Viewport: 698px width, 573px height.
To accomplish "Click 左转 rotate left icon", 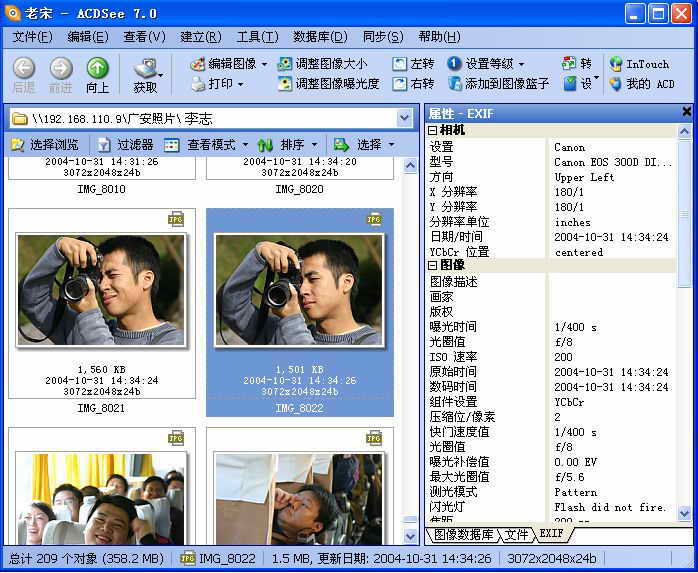I will click(401, 63).
